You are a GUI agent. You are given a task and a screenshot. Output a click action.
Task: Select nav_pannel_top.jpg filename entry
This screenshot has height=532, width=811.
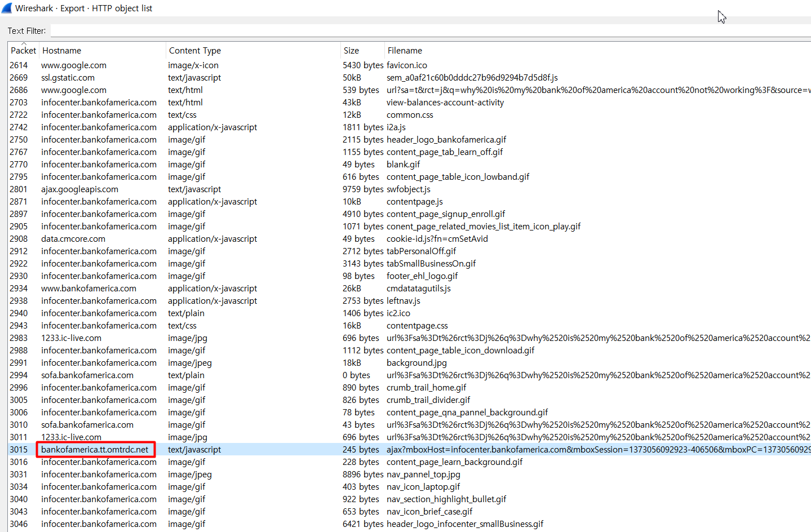[423, 475]
